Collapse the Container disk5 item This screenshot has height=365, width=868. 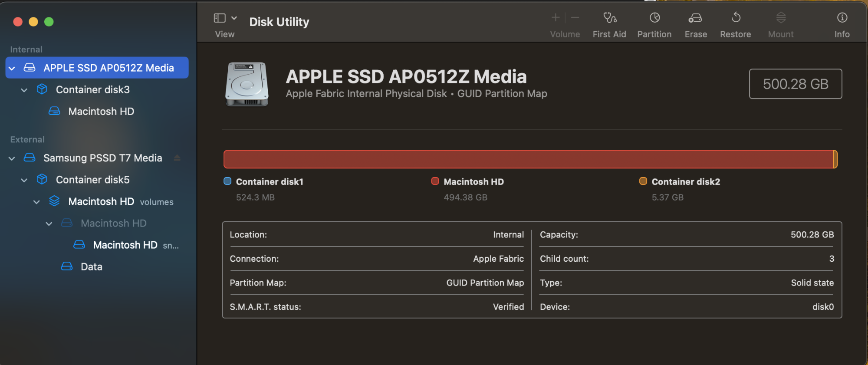coord(24,180)
